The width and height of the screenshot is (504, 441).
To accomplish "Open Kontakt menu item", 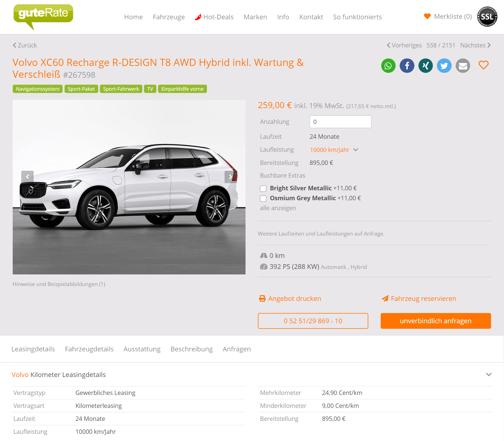I will pos(311,17).
